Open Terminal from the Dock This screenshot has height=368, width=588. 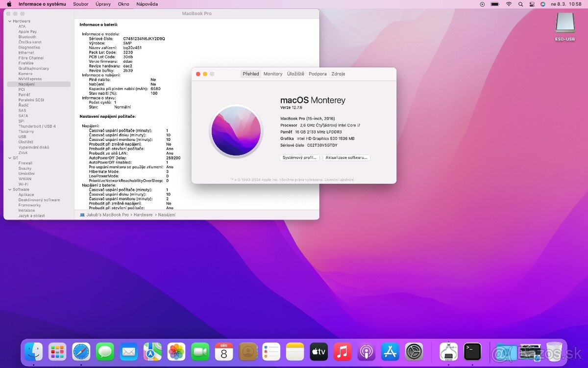coord(472,352)
